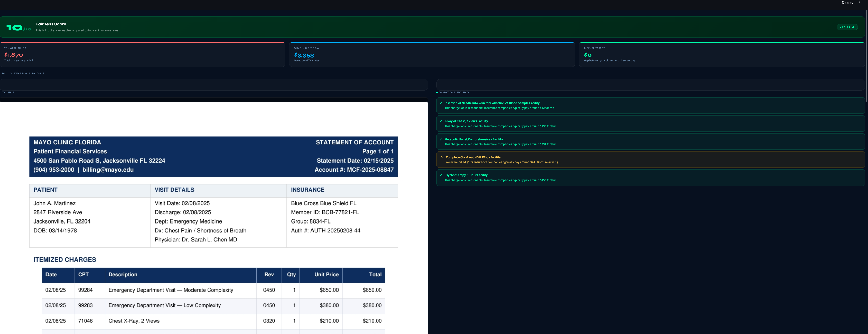This screenshot has width=868, height=334.
Task: Open the Complete Cbc & Auto Diff Wbc finding
Action: 473,157
